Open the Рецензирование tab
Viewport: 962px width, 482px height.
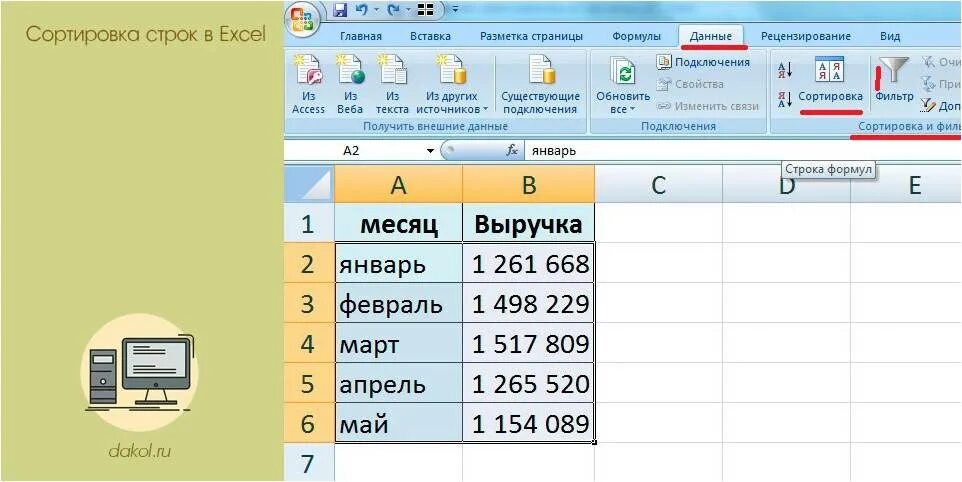coord(806,36)
